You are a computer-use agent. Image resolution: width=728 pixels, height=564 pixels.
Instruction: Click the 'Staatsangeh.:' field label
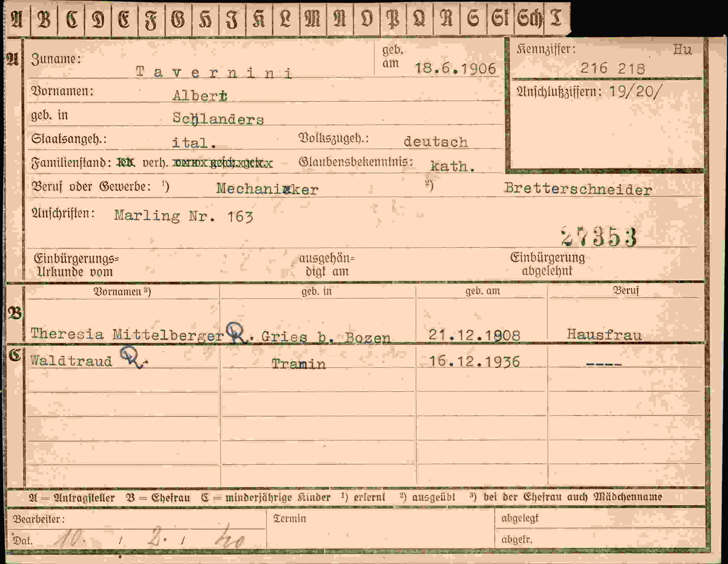(x=69, y=139)
